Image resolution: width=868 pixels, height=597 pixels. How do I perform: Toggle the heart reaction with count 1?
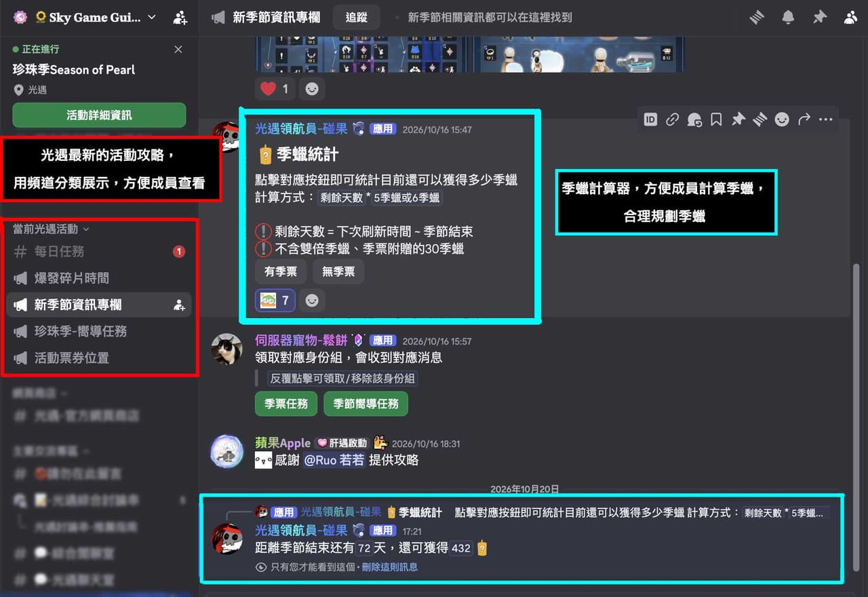pos(275,89)
